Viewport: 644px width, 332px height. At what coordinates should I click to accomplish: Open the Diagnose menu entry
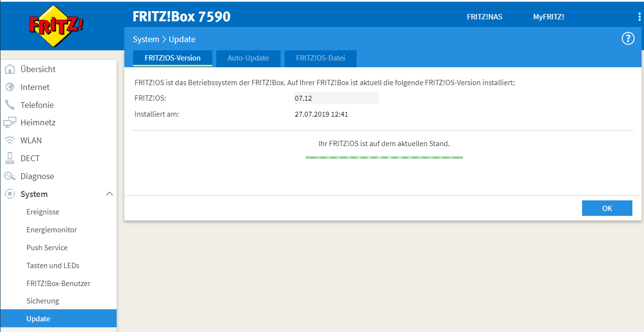[37, 176]
